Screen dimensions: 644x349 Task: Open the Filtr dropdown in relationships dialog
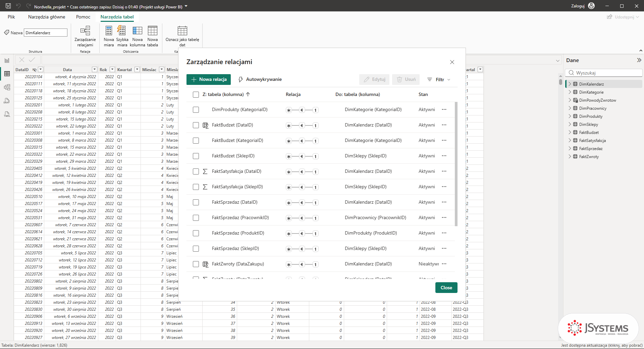click(x=439, y=80)
